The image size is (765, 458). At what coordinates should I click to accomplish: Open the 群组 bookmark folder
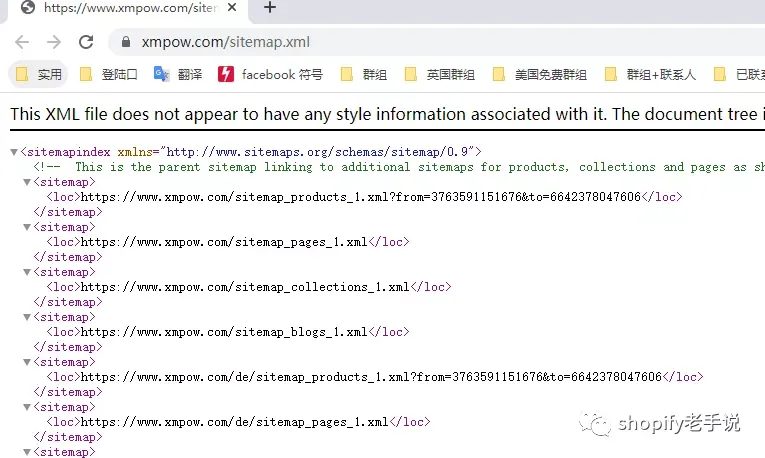point(364,74)
